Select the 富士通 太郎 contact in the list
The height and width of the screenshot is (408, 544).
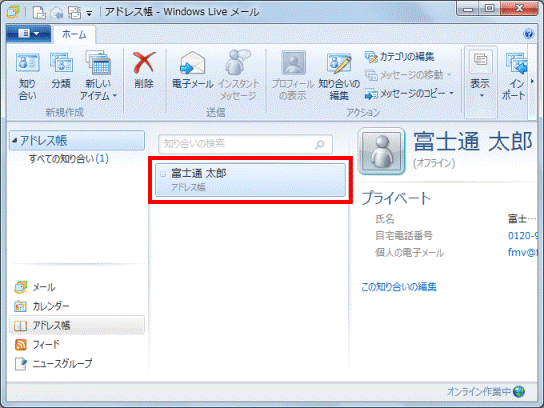(250, 180)
